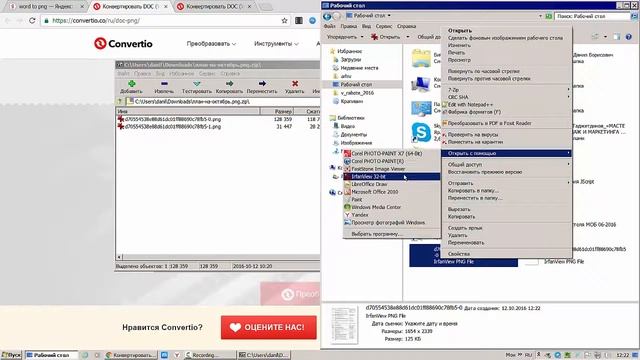The image size is (640, 360).
Task: Click the Добавить icon in 7-Zip
Action: point(131,84)
